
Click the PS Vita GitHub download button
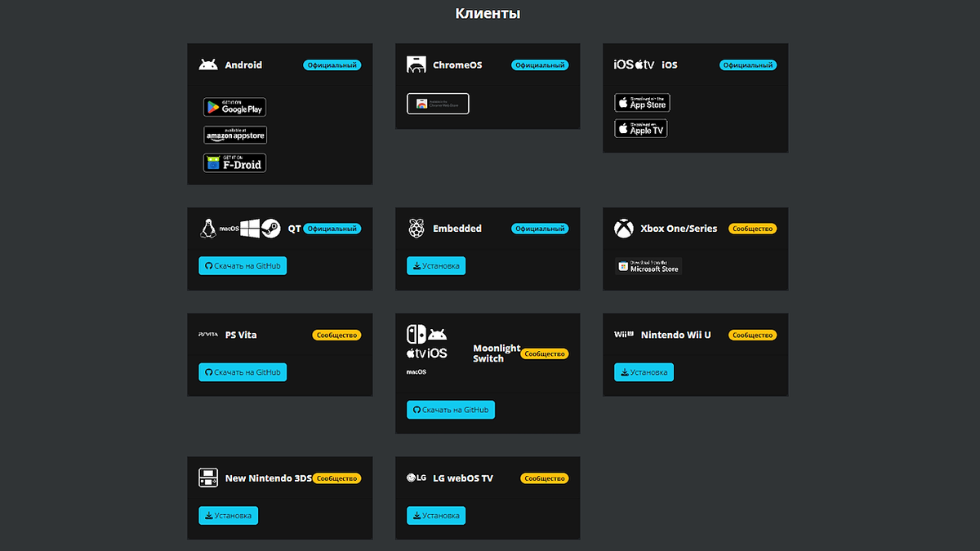(243, 372)
